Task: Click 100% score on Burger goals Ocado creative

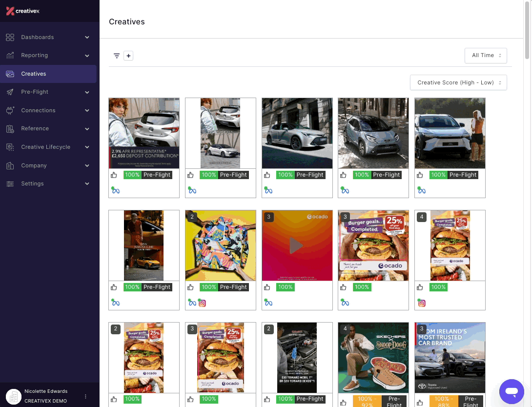Action: 362,287
